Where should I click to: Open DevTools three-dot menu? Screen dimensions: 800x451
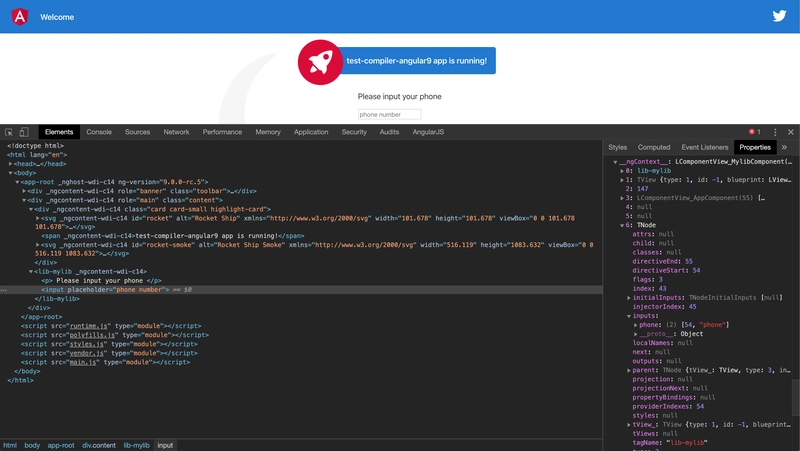pos(775,132)
